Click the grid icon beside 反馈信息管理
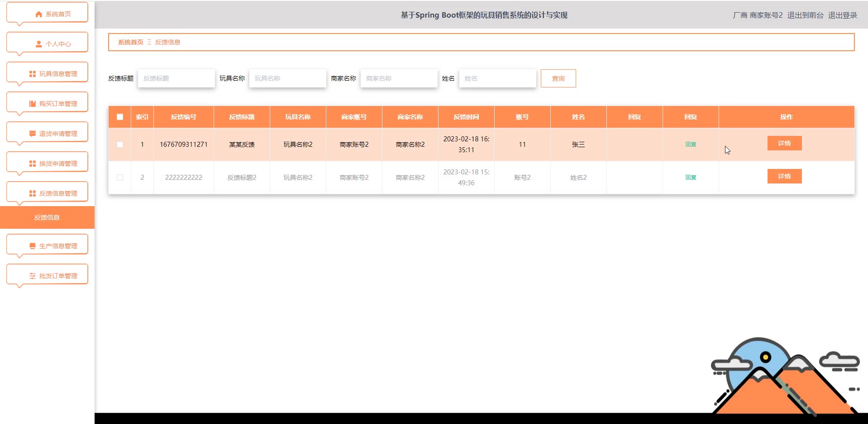The image size is (868, 424). pos(33,193)
